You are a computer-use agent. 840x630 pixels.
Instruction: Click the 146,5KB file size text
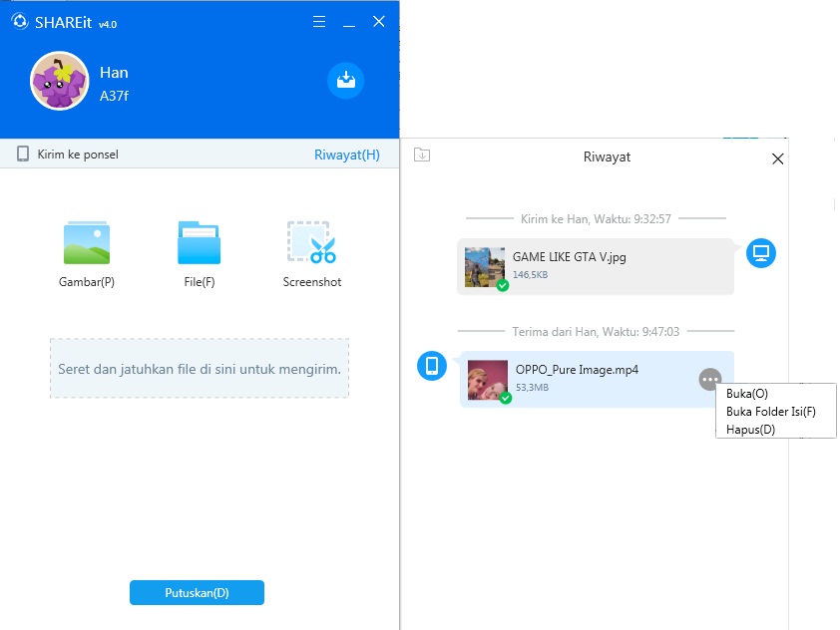(x=530, y=274)
